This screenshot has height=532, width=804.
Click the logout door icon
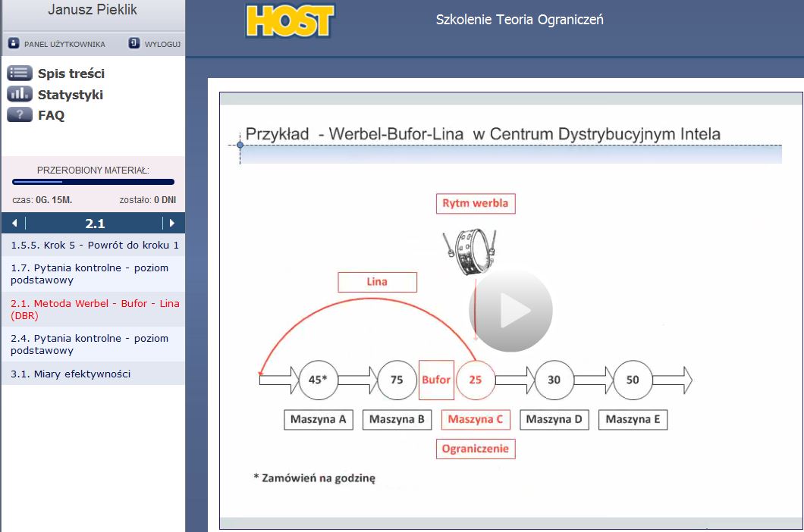(x=134, y=43)
